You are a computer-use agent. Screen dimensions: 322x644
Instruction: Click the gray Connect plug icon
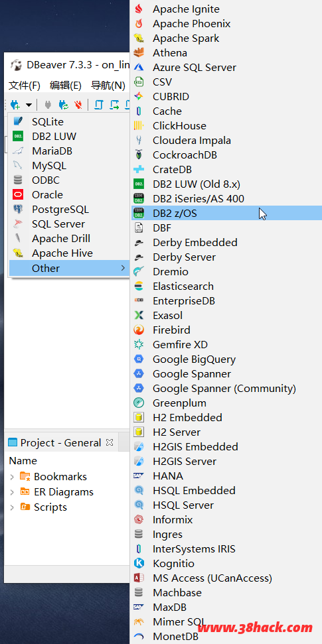48,105
